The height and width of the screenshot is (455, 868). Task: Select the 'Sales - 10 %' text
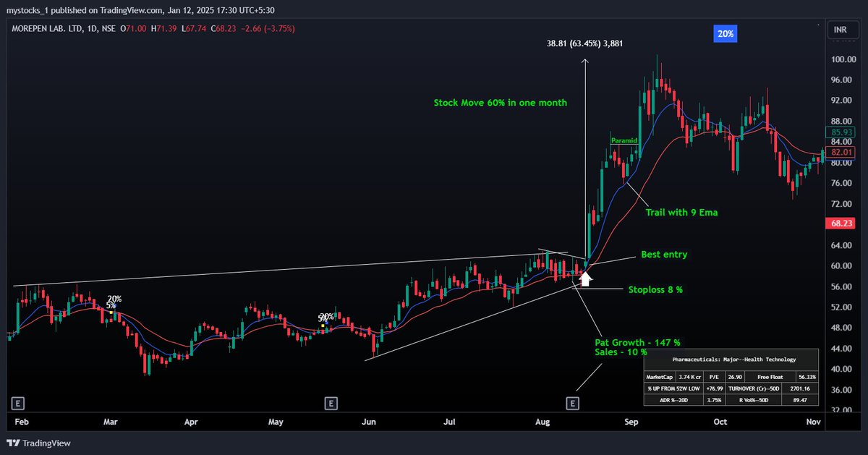pyautogui.click(x=621, y=352)
